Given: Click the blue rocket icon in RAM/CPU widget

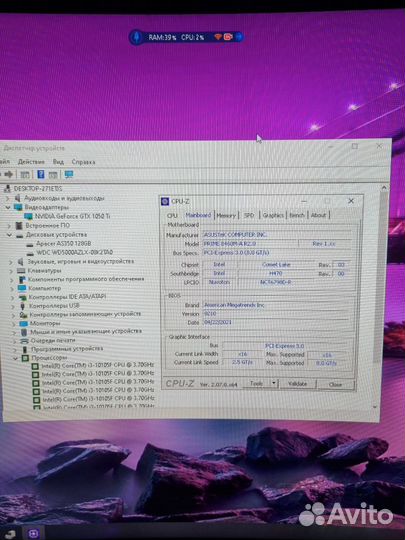Looking at the screenshot, I should pos(137,37).
